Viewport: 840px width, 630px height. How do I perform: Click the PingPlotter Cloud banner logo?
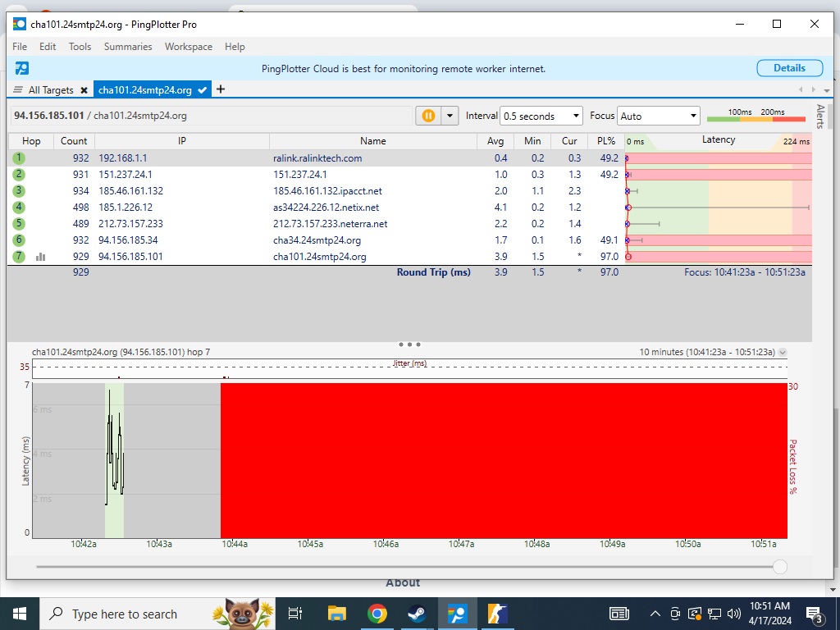(22, 68)
